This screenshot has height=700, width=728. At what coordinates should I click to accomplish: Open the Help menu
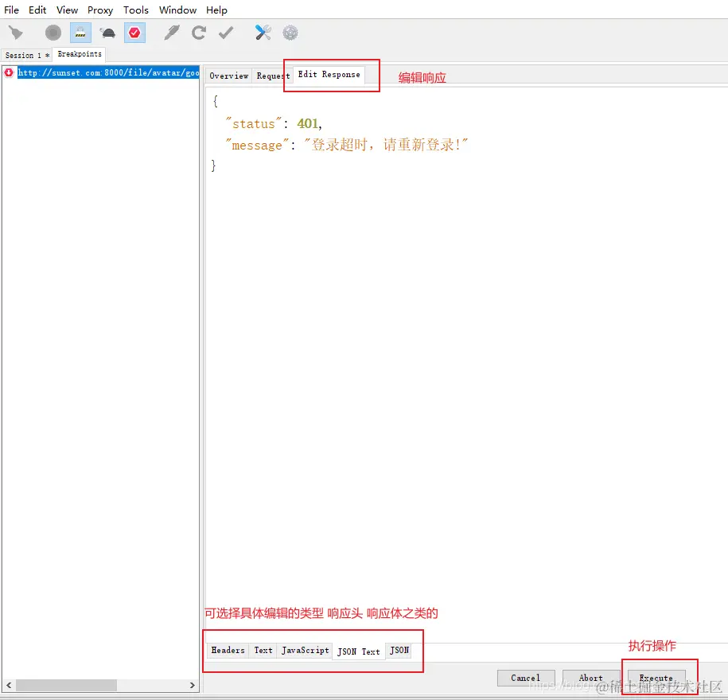point(216,10)
